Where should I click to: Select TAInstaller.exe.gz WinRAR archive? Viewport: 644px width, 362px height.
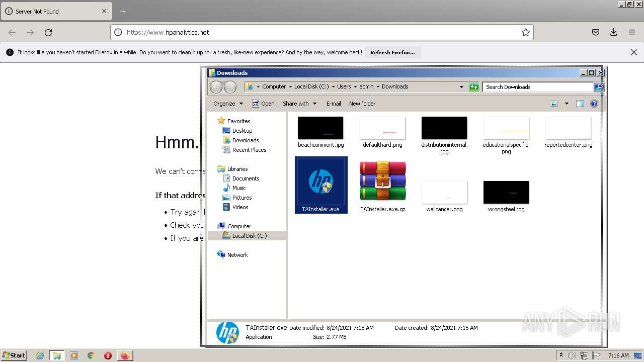382,186
